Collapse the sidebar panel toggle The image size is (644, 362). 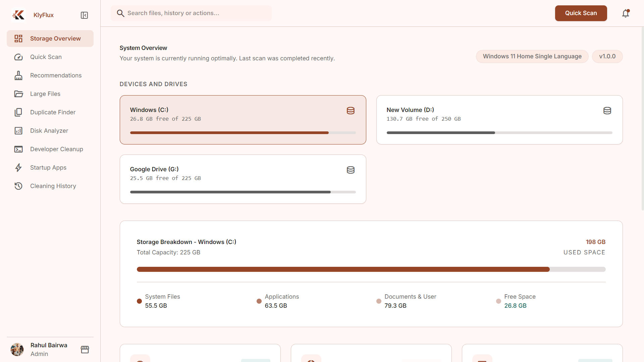coord(84,15)
